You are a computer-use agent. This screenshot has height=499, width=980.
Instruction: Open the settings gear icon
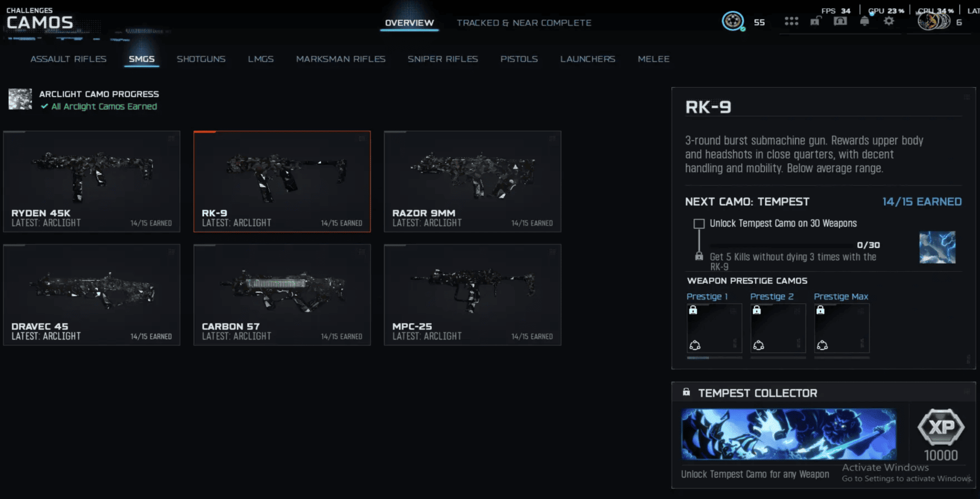[889, 21]
